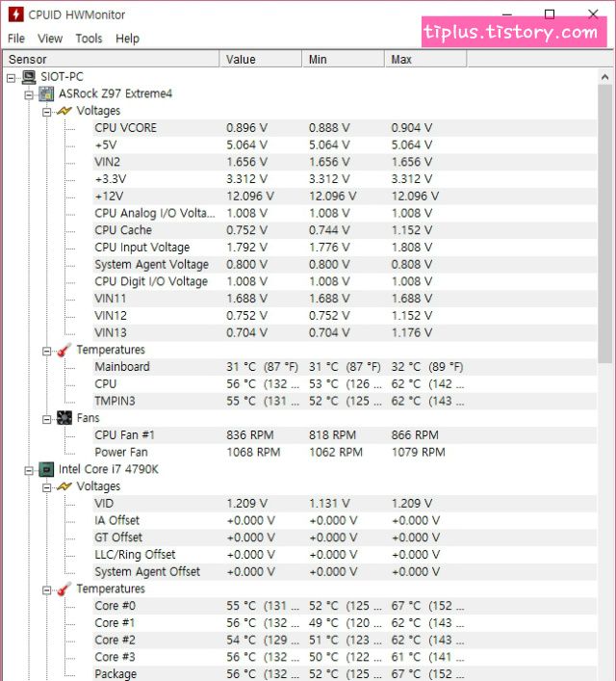Select the CPU Fan #1 row
This screenshot has height=681, width=616.
tap(345, 435)
